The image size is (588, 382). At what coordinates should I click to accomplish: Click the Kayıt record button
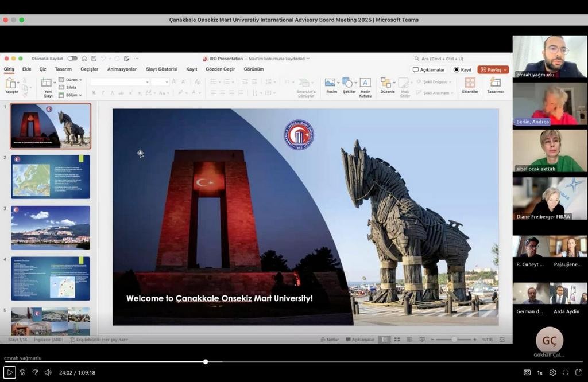[462, 69]
